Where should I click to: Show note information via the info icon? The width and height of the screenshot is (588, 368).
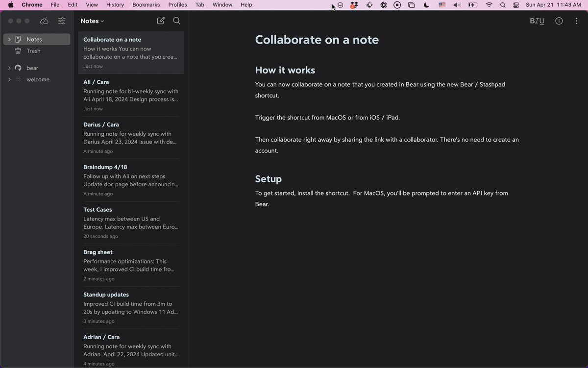(559, 21)
